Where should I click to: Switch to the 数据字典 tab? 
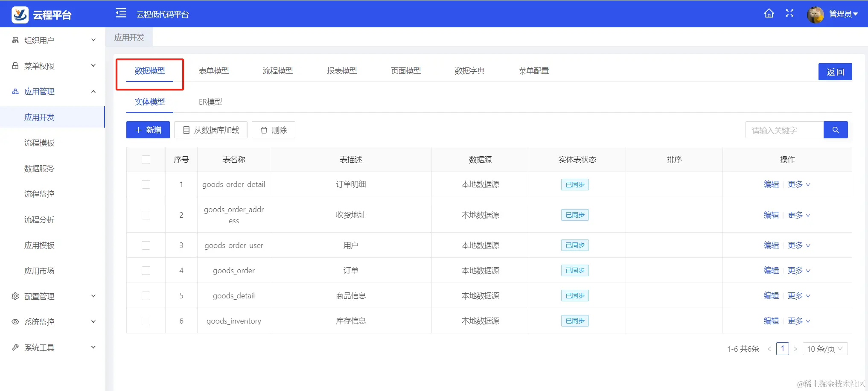tap(470, 71)
